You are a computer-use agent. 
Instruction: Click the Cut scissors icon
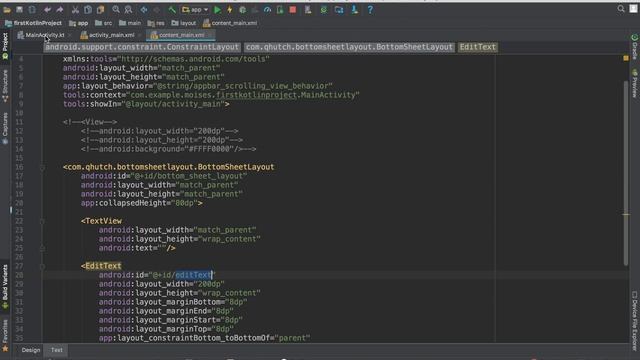coord(75,9)
